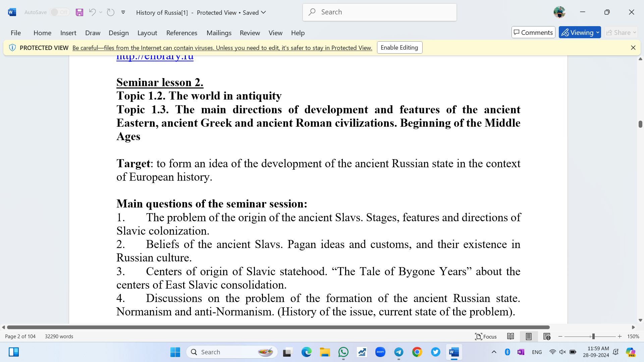Click horizontal scroll right arrow
This screenshot has height=362, width=644.
(x=633, y=327)
